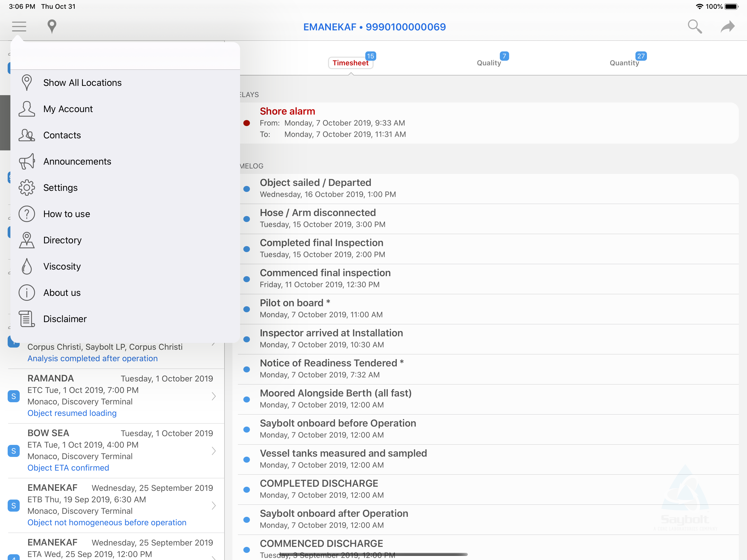Tap the My Account person icon

click(27, 109)
